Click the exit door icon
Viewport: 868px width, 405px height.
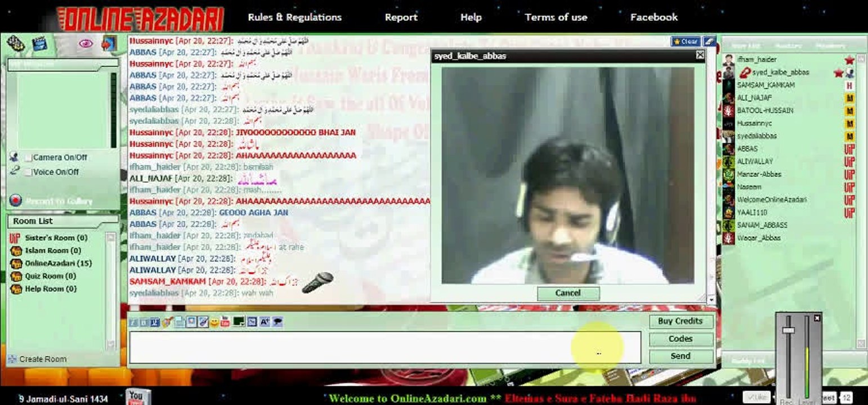[x=109, y=43]
